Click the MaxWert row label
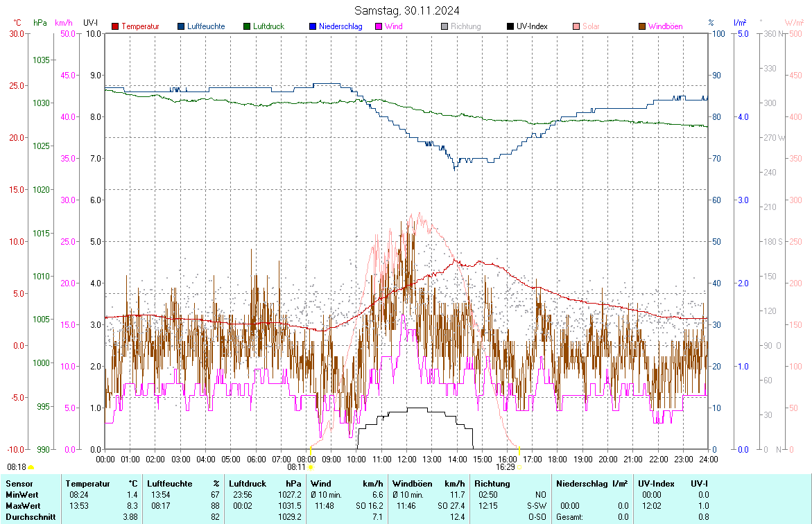The height and width of the screenshot is (524, 812). click(23, 505)
